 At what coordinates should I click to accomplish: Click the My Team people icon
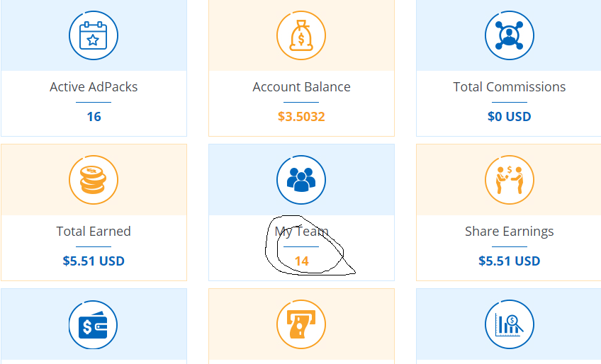click(301, 180)
